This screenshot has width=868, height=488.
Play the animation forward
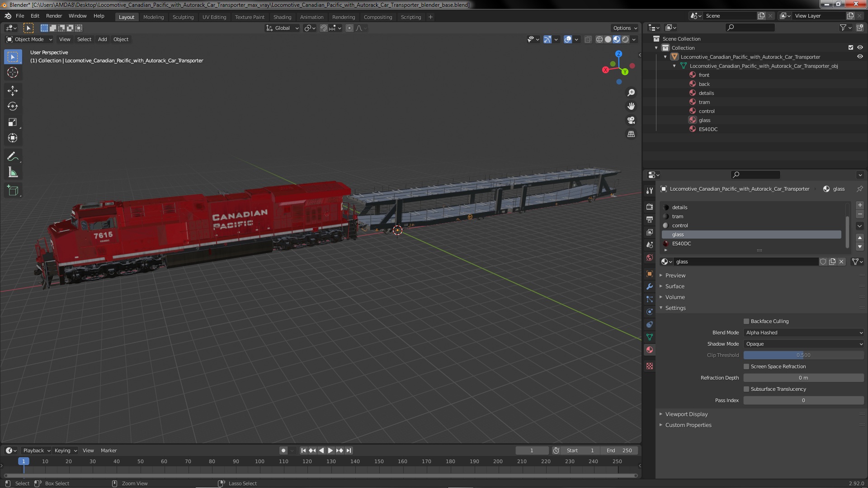330,450
